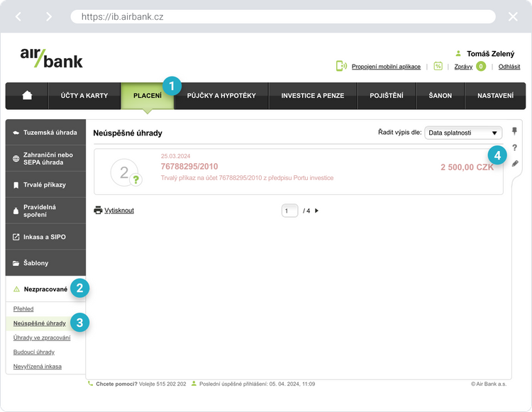
Task: Click the pin icon on right sidebar
Action: (515, 131)
